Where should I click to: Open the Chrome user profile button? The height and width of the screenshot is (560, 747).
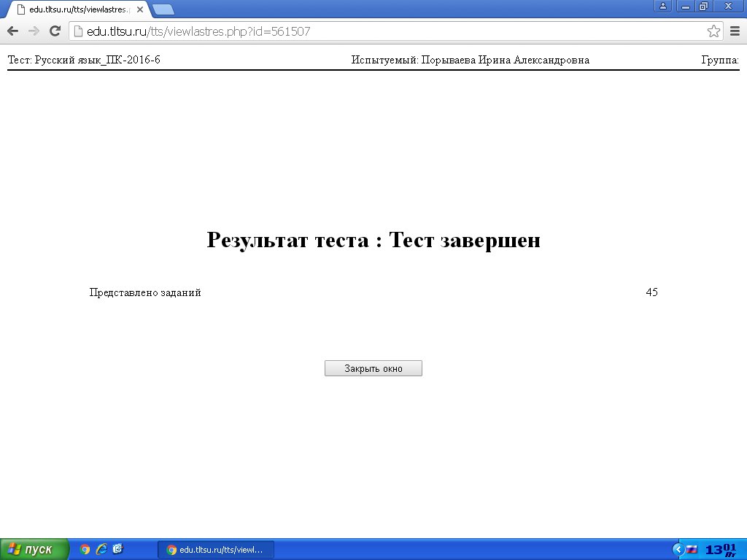pos(663,6)
